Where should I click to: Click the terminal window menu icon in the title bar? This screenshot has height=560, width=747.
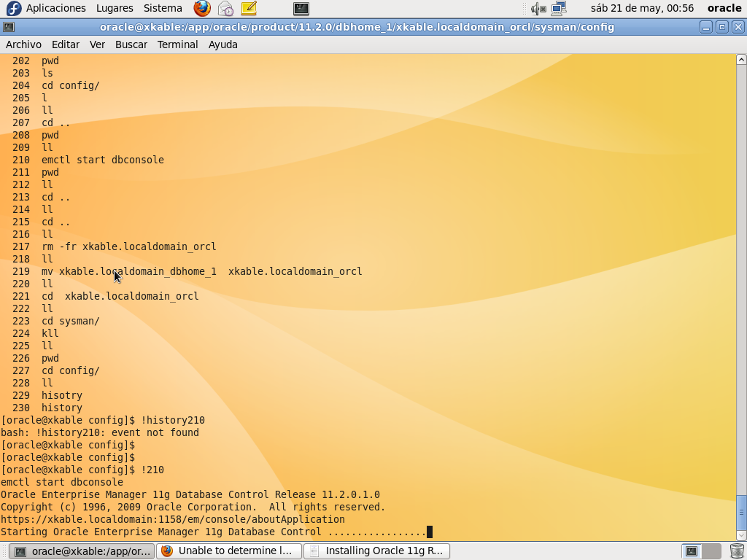tap(9, 27)
